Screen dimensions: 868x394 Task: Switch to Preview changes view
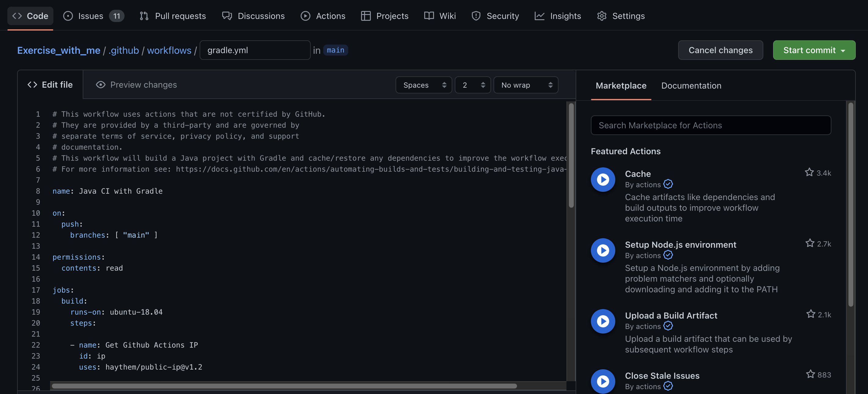136,85
